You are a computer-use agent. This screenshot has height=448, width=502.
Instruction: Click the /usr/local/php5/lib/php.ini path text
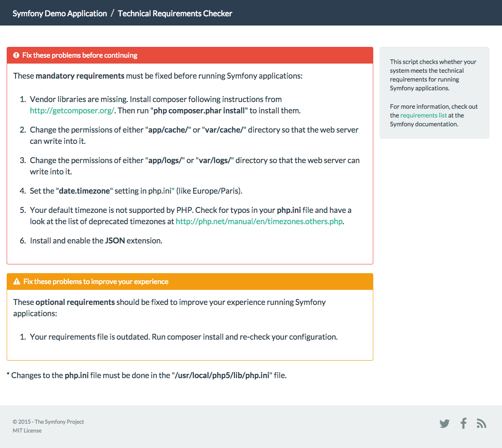point(223,375)
